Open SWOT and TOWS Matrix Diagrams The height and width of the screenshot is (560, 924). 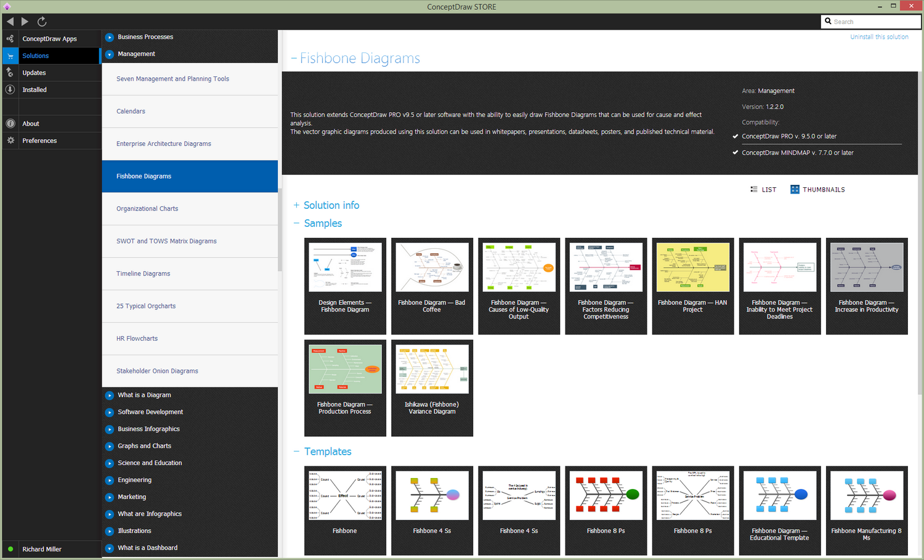(190, 241)
